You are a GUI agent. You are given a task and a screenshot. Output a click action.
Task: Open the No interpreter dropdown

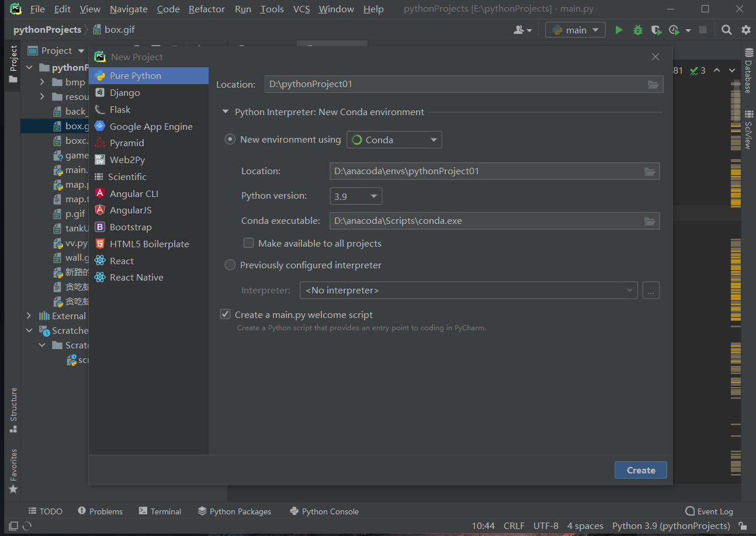(469, 291)
